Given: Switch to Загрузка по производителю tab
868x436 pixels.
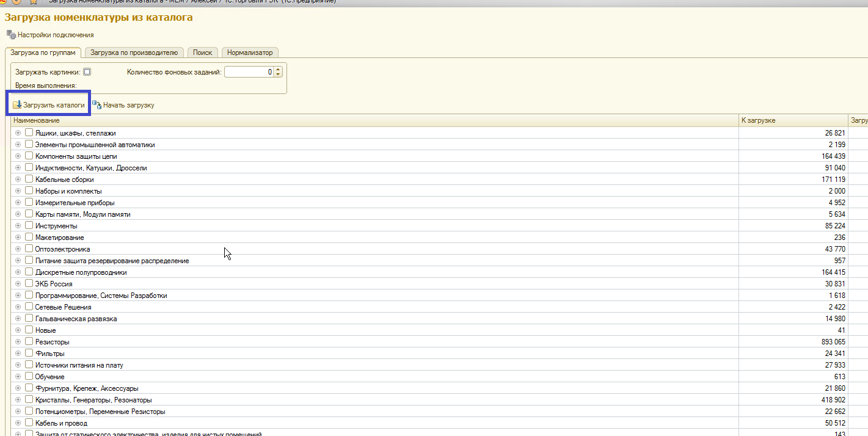Looking at the screenshot, I should (x=134, y=53).
